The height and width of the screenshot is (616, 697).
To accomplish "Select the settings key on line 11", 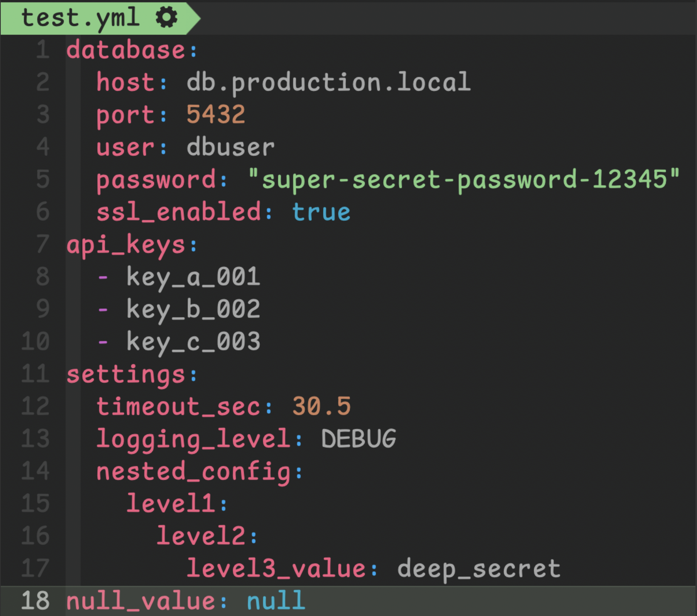I will [x=127, y=373].
